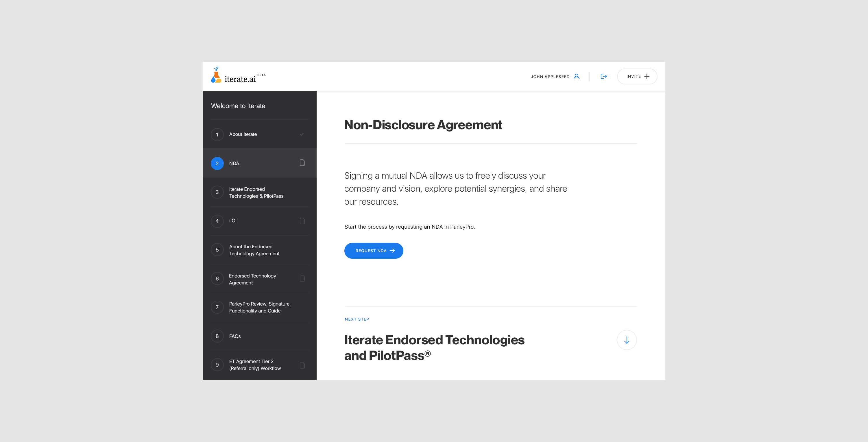This screenshot has height=442, width=868.
Task: Select step 1 About Iterate
Action: click(x=243, y=134)
